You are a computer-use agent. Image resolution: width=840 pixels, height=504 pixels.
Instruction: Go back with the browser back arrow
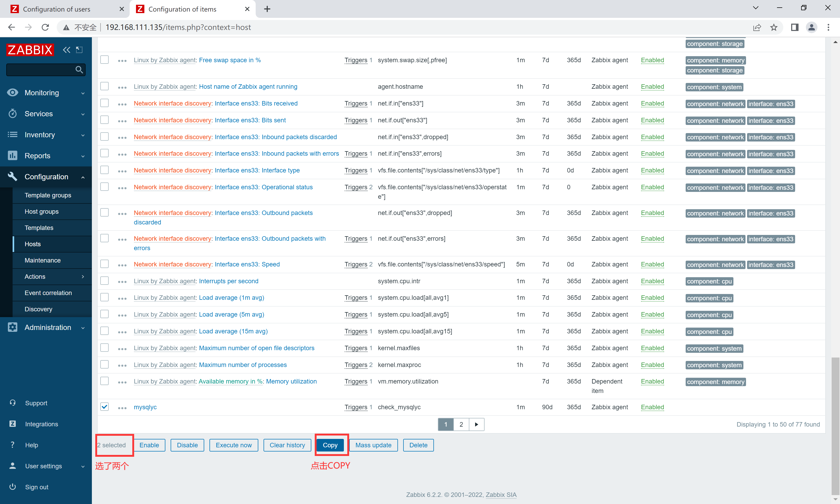click(x=12, y=27)
